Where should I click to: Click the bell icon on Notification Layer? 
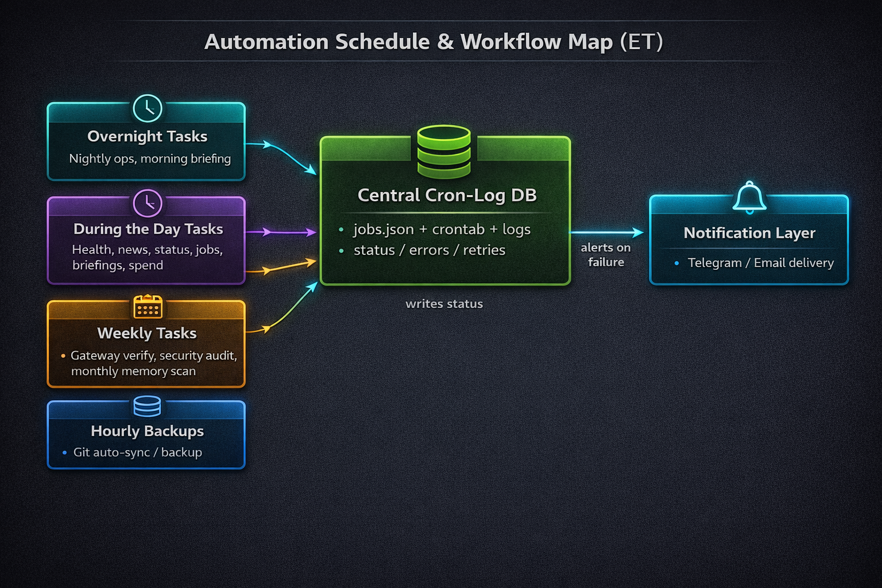pos(749,198)
